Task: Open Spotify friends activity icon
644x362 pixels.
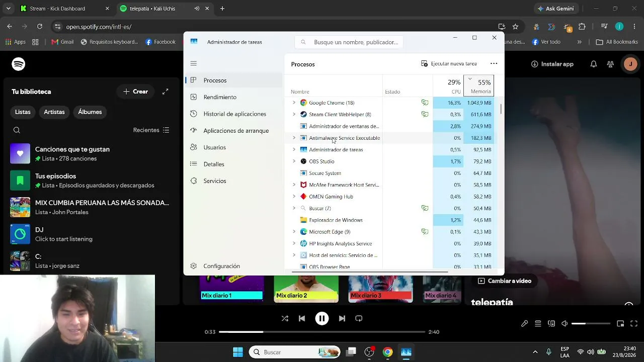Action: point(610,64)
